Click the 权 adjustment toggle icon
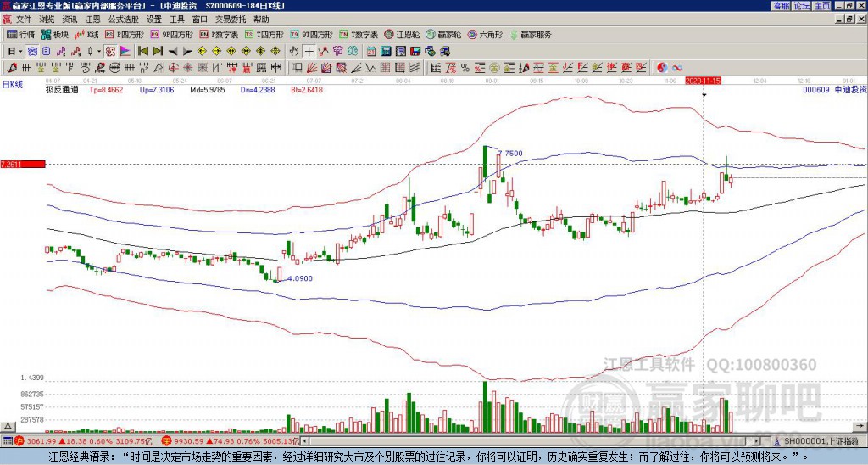868x465 pixels. (110, 52)
